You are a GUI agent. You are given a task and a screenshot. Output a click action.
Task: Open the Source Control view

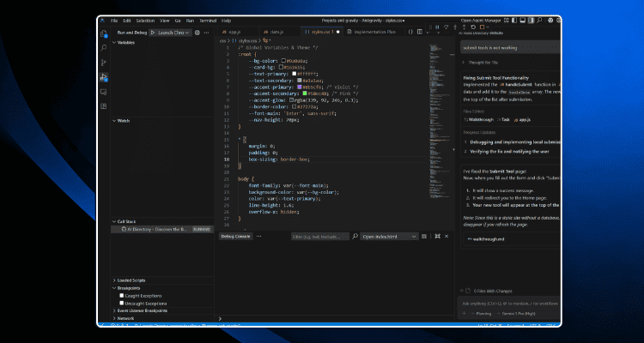click(x=104, y=63)
